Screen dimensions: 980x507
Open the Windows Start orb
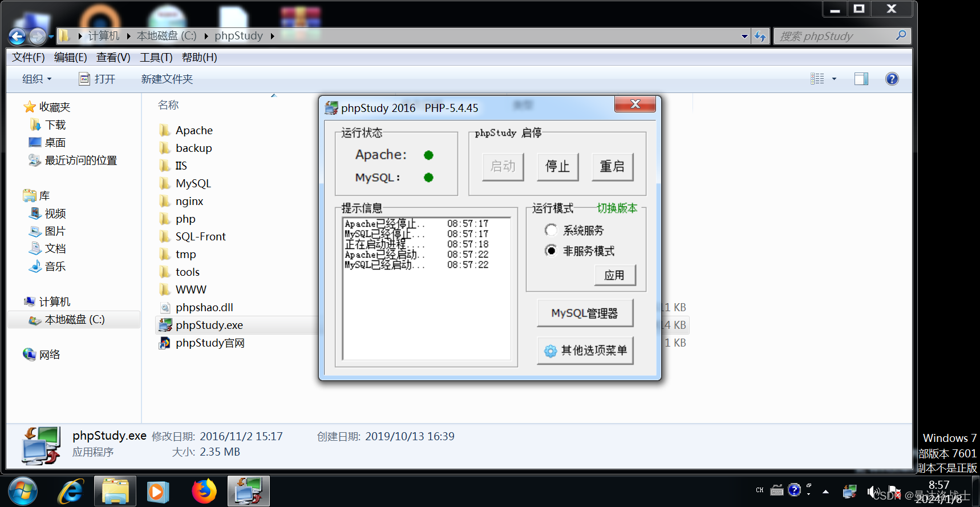pos(23,492)
